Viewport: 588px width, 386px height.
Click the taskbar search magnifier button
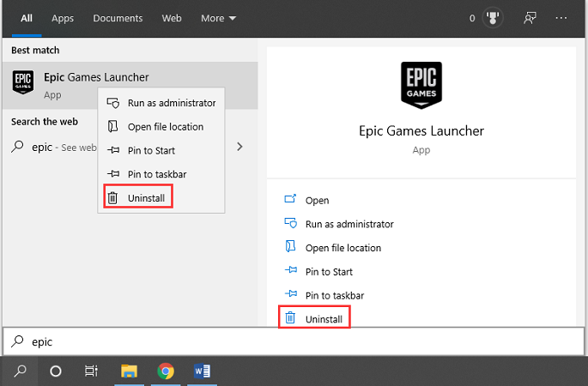pos(20,371)
